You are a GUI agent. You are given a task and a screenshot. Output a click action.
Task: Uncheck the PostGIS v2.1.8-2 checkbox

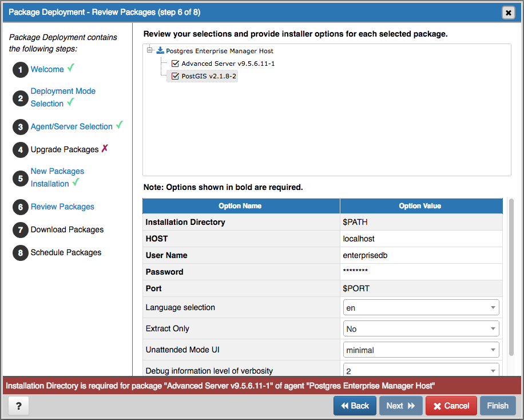(x=175, y=76)
